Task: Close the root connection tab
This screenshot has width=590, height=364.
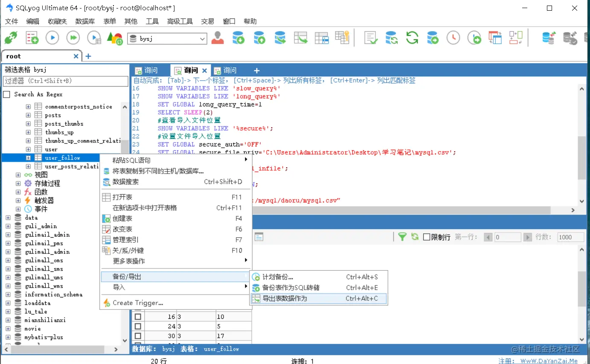Action: [76, 56]
